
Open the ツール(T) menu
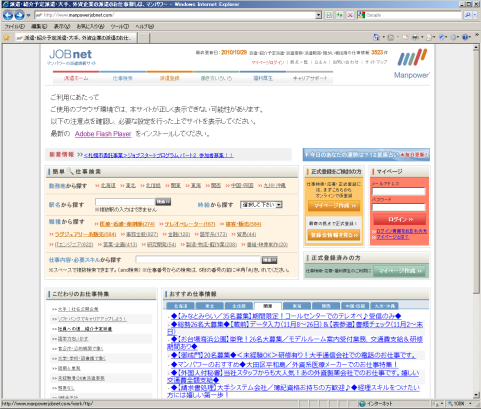[120, 26]
